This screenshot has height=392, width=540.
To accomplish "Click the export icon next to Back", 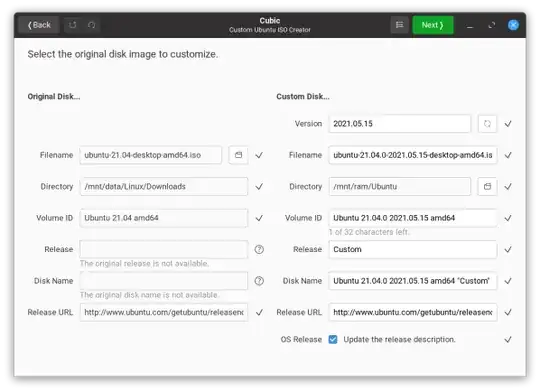I will tap(72, 25).
